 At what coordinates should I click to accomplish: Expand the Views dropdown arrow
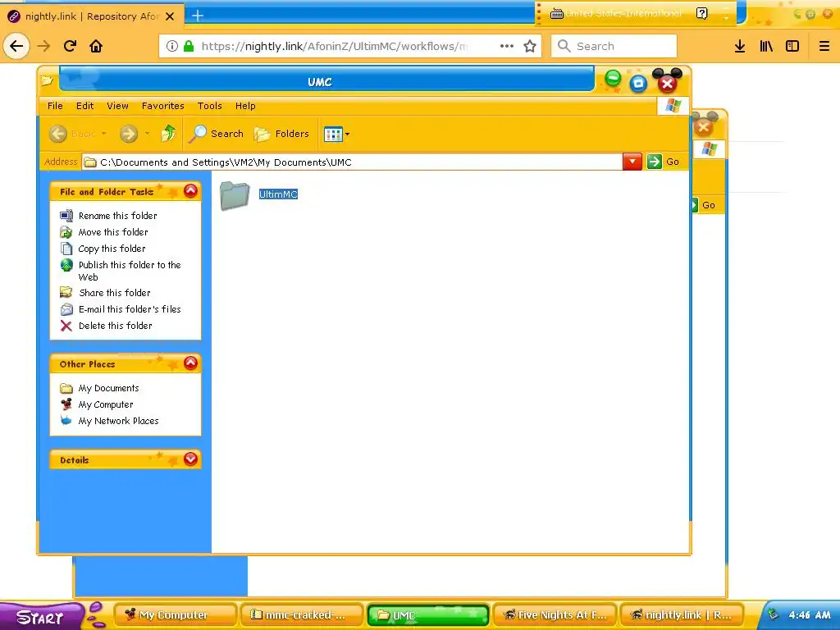(x=347, y=134)
